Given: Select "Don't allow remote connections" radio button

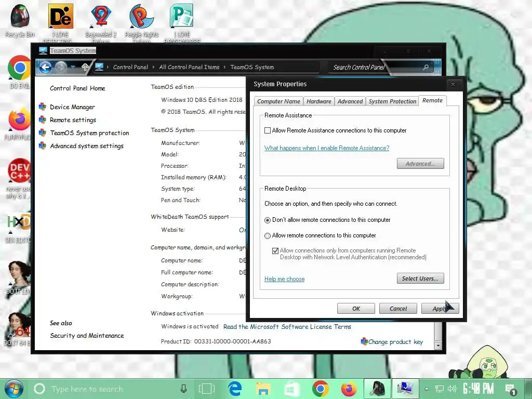Looking at the screenshot, I should point(268,220).
